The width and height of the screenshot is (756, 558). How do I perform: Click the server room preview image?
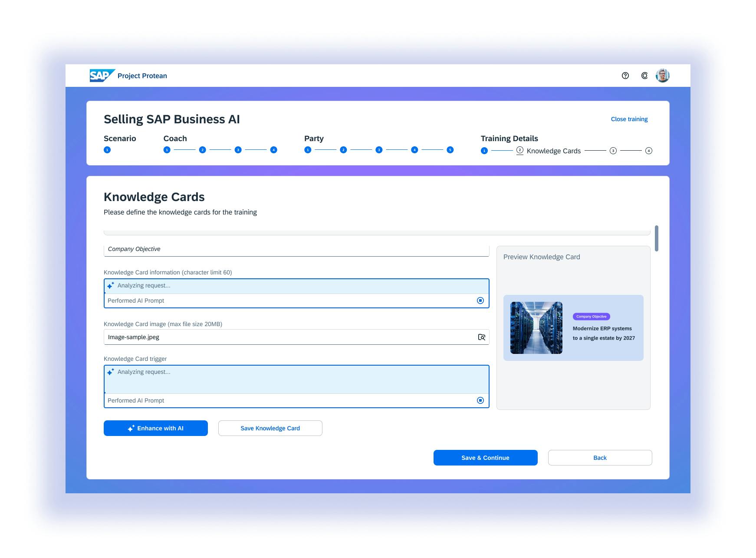coord(536,328)
